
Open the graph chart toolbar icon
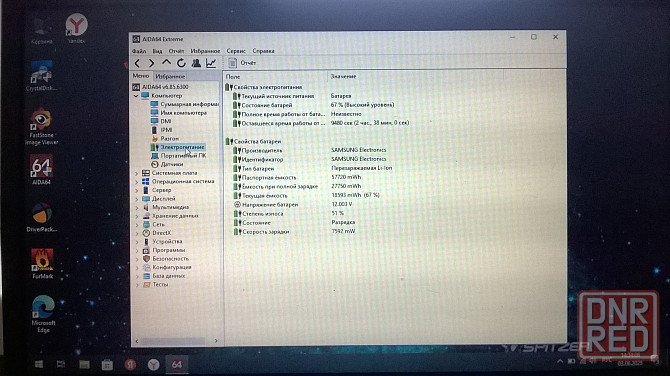tap(211, 63)
